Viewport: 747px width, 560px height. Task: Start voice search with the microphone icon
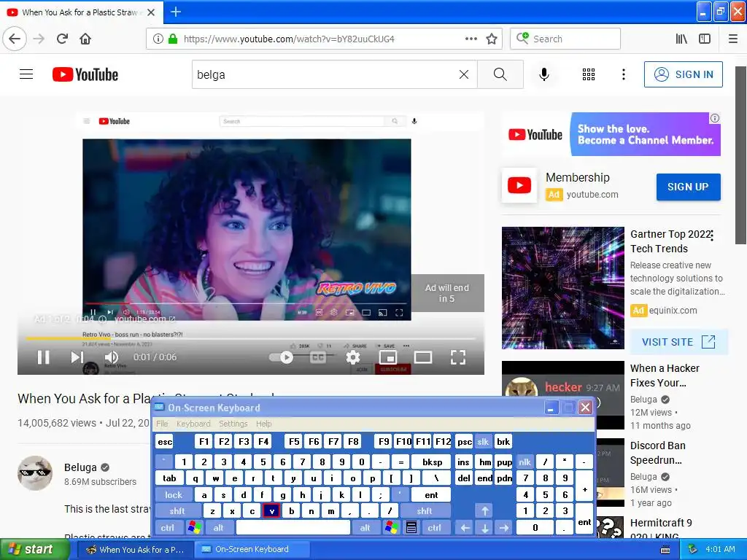(544, 74)
